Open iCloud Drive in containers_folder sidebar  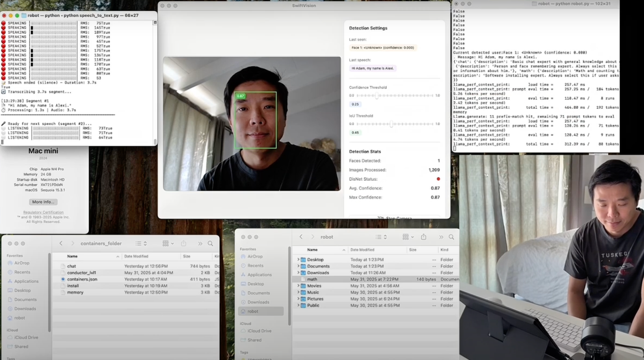click(x=26, y=338)
